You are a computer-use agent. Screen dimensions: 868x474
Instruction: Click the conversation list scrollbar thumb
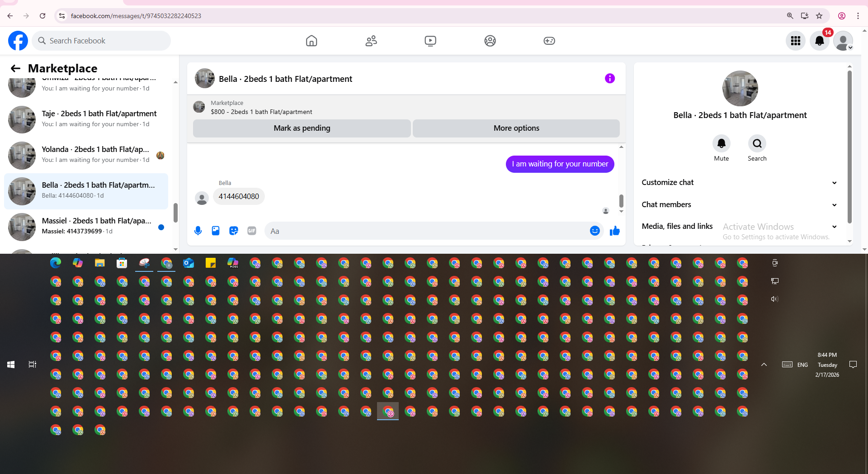175,213
